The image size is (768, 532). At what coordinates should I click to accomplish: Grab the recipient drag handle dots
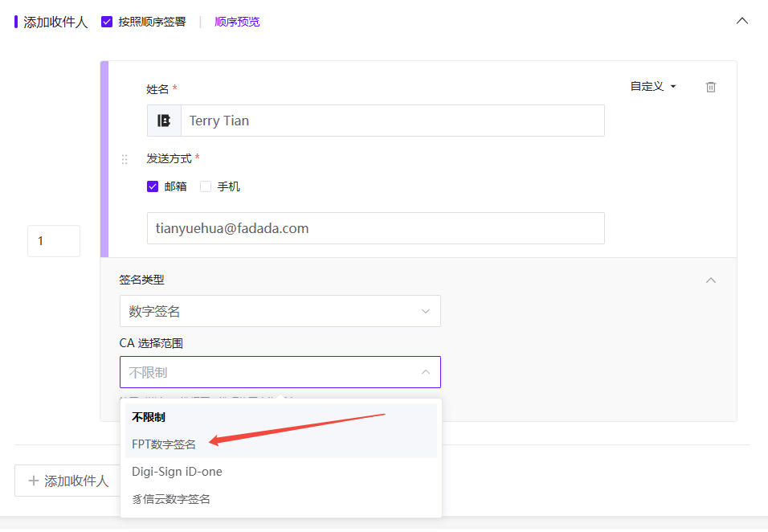(125, 159)
